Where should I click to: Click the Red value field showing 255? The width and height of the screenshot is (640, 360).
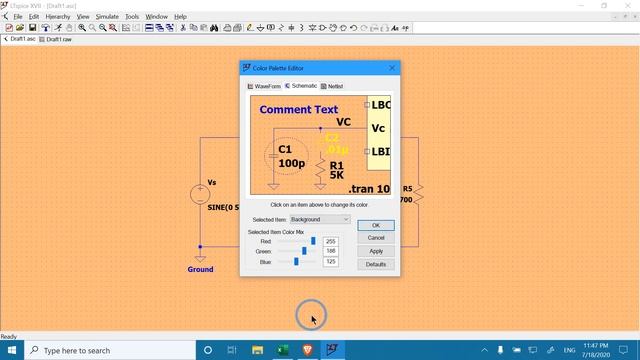point(331,241)
